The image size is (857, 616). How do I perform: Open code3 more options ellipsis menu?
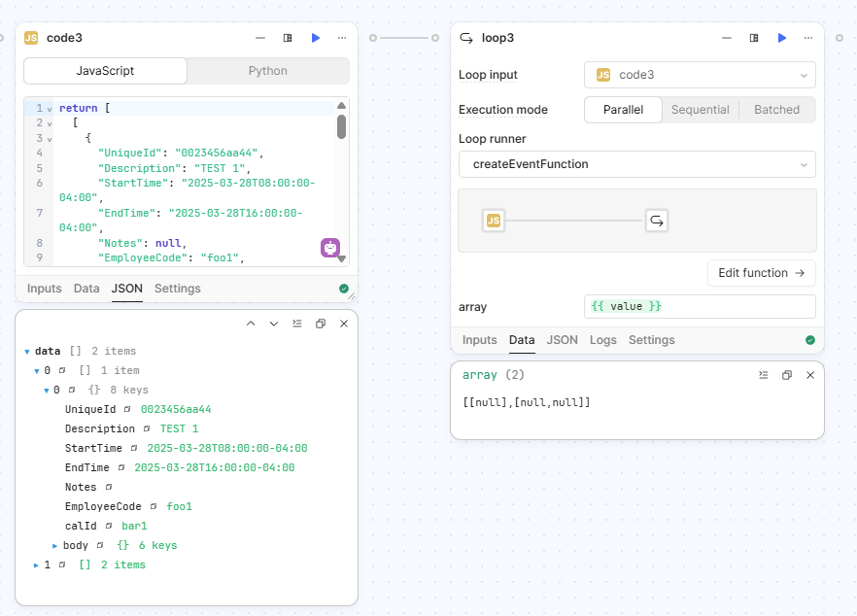[x=342, y=38]
